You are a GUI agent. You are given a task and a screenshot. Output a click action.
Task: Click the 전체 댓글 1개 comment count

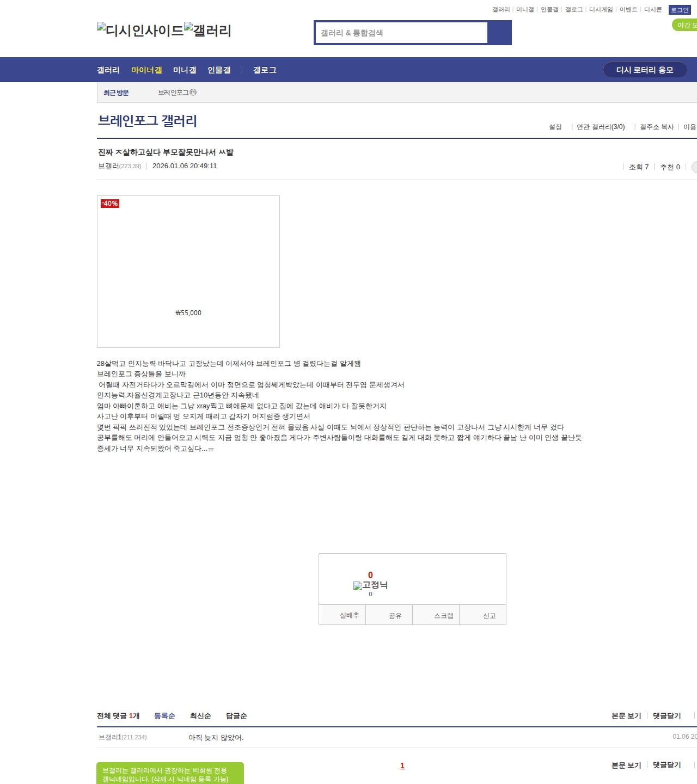point(118,716)
